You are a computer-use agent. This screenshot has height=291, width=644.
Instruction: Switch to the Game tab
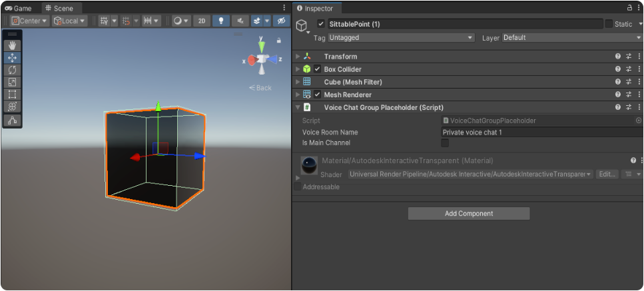coord(19,8)
